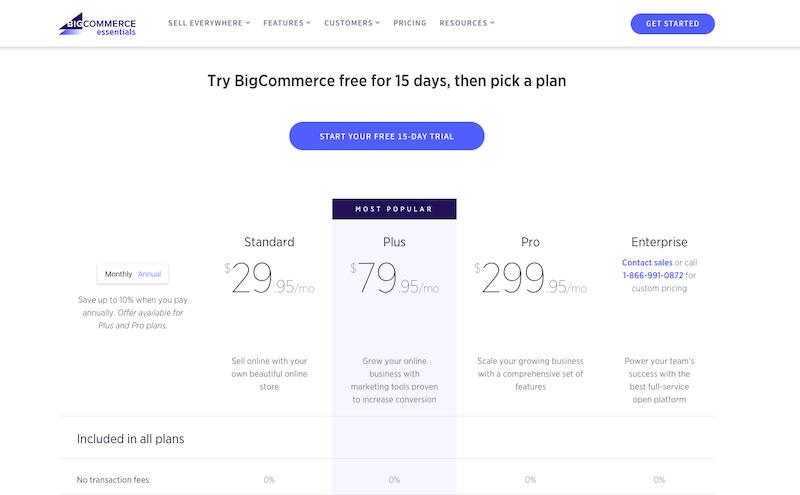This screenshot has width=800, height=495.
Task: Follow the Contact sales link
Action: pos(647,262)
